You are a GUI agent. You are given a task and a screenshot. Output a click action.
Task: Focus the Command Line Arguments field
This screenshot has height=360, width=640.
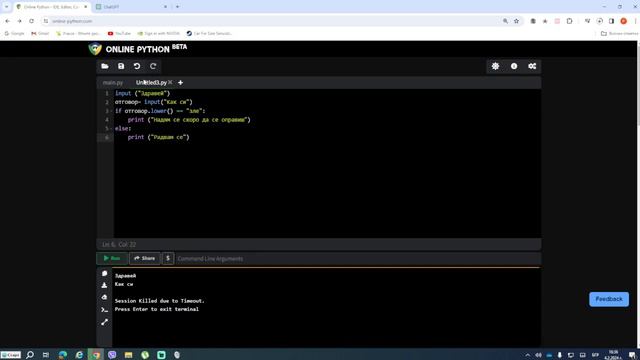358,258
